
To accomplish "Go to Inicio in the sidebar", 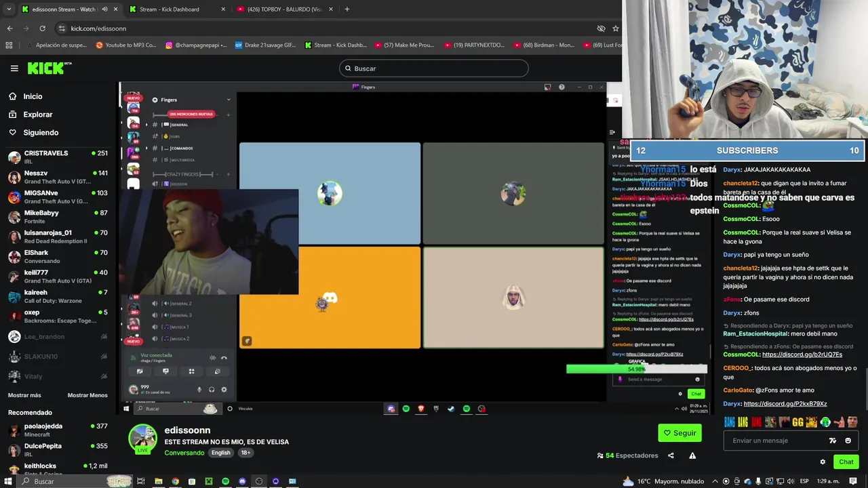I will pos(33,96).
